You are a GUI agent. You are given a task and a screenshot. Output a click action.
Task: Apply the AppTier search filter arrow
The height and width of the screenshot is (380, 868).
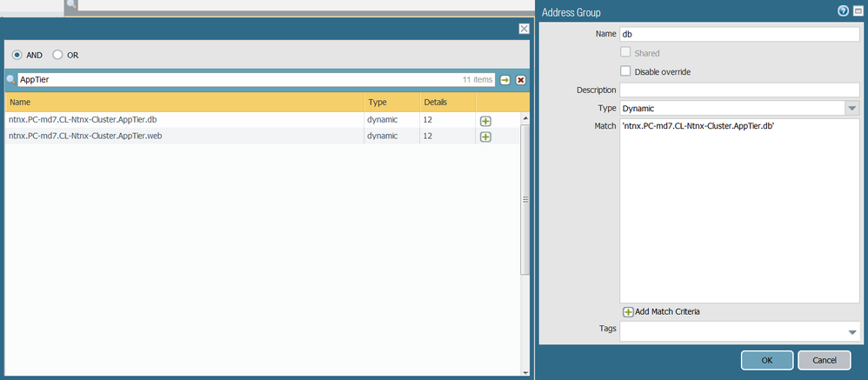504,80
